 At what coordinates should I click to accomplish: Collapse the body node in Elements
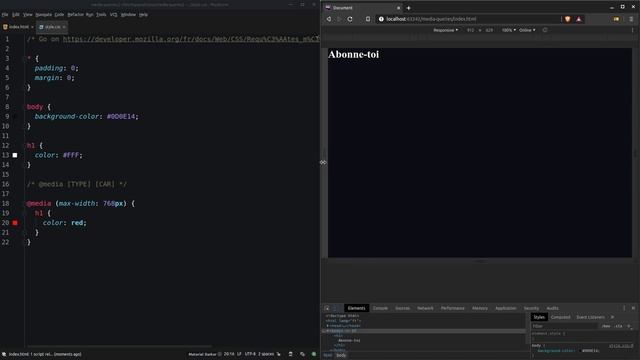[327, 331]
